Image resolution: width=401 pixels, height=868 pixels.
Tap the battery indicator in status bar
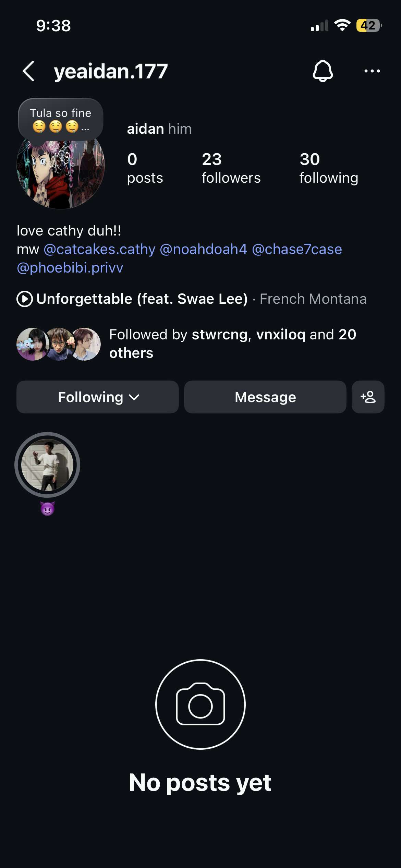click(369, 25)
